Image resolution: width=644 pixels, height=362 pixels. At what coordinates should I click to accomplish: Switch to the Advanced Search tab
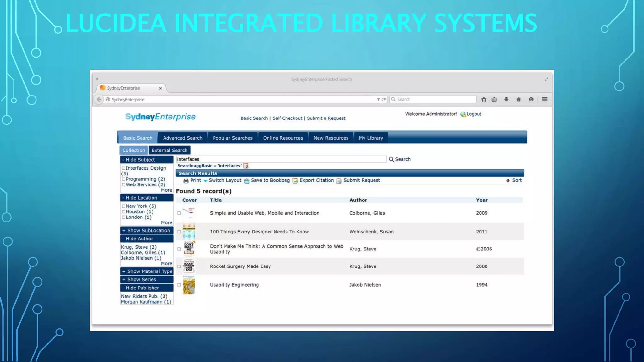coord(182,138)
